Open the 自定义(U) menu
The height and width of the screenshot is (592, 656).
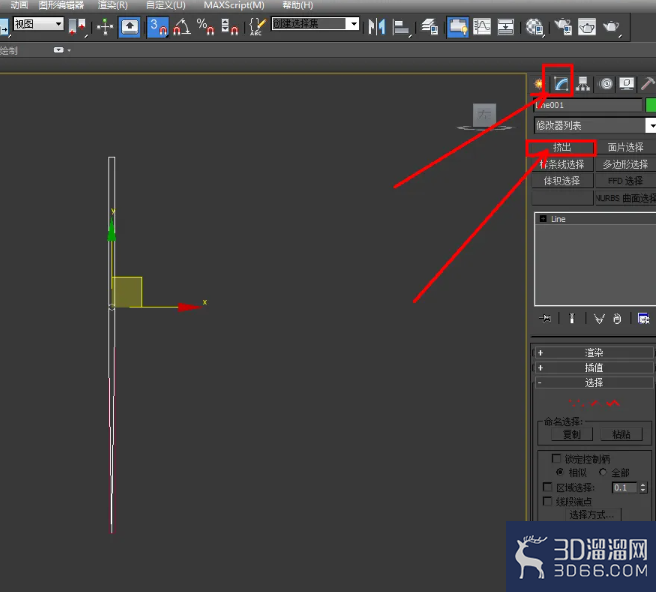tap(166, 5)
